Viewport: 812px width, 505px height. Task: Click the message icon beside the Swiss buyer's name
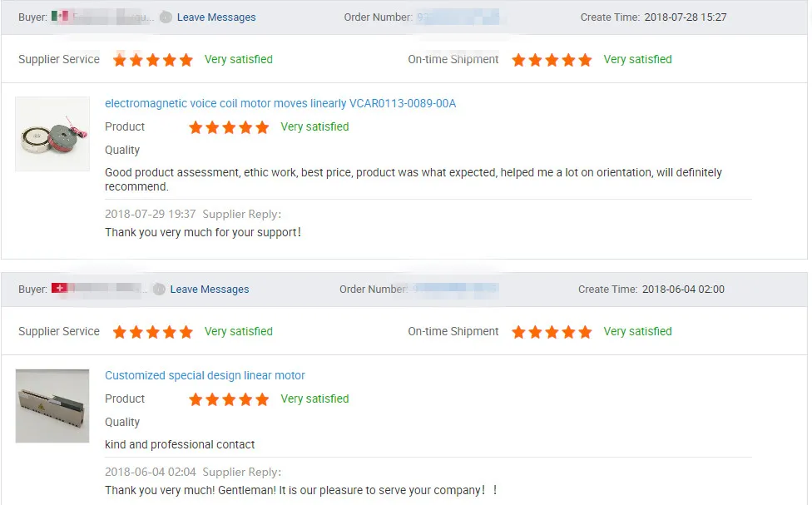click(159, 289)
